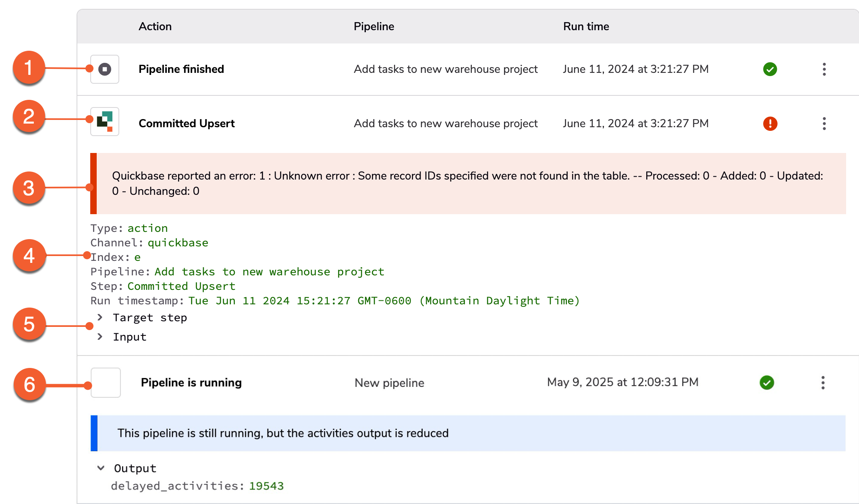Click the Action column header
Screen dimensions: 859x504
pyautogui.click(x=155, y=27)
